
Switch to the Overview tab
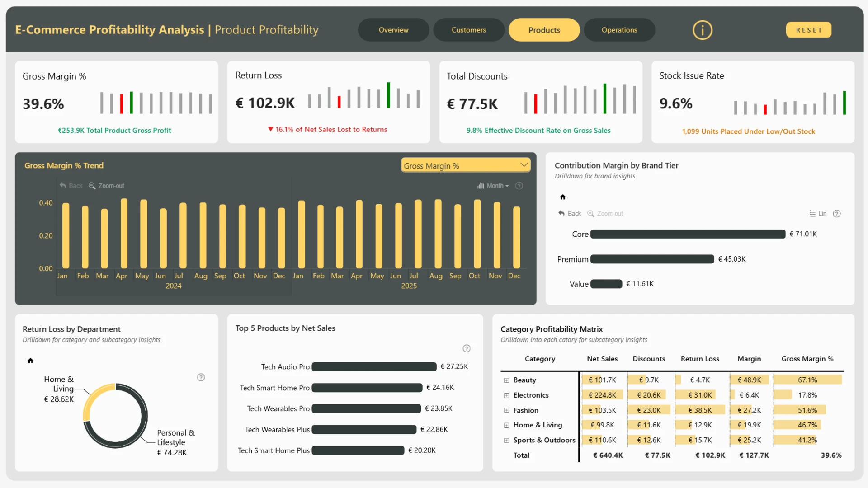[393, 30]
